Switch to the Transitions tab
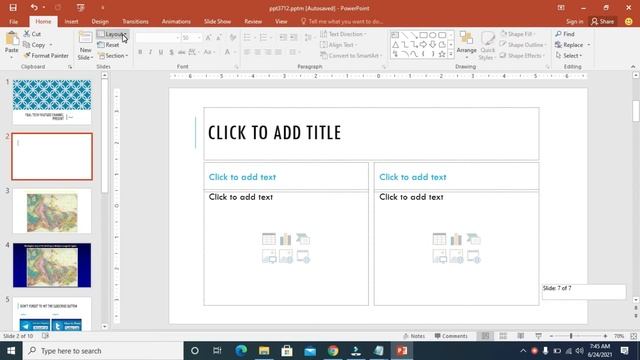640x360 pixels. click(136, 21)
